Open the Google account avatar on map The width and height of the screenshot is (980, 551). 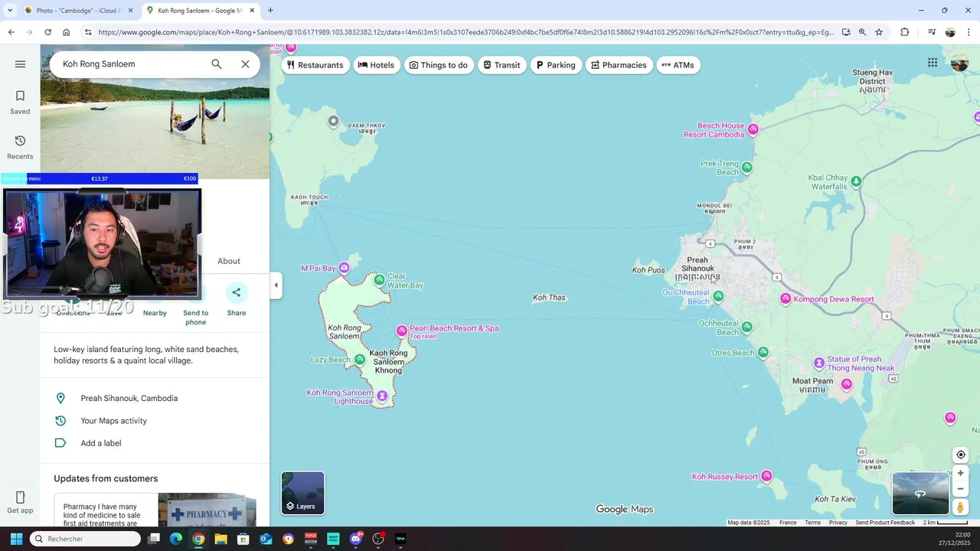pos(959,63)
